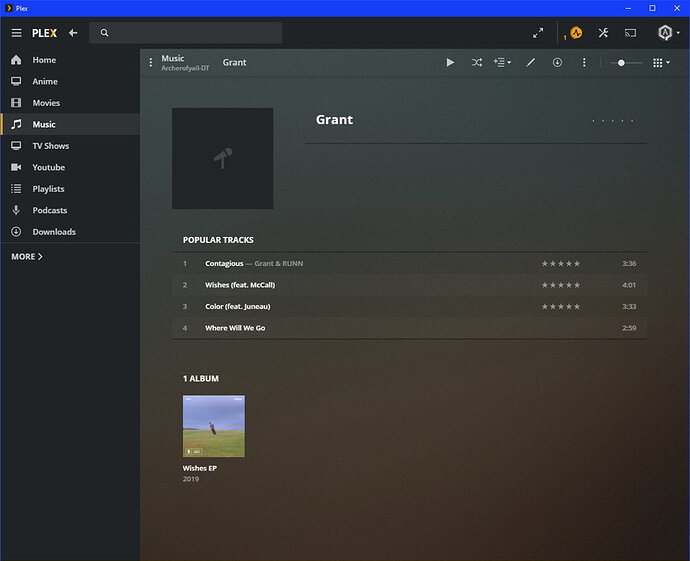
Task: Expand the MORE sidebar section
Action: click(x=27, y=257)
